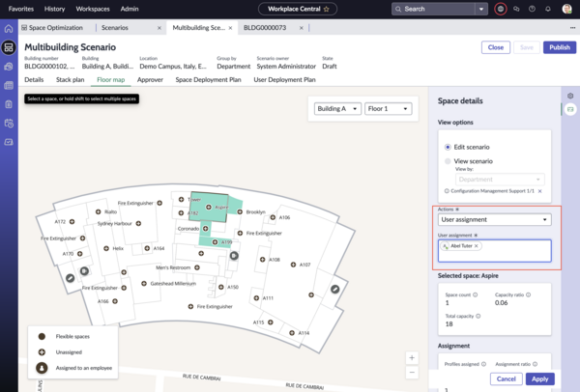Select the A106 space marker

[273, 217]
